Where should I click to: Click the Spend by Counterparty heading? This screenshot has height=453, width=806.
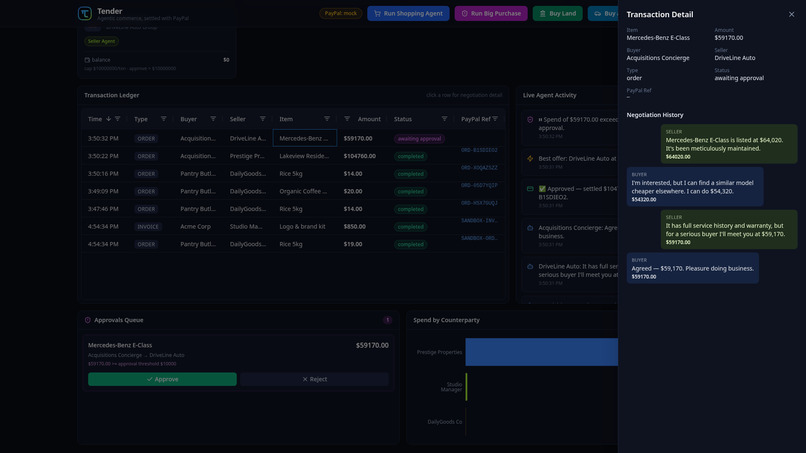coord(446,320)
